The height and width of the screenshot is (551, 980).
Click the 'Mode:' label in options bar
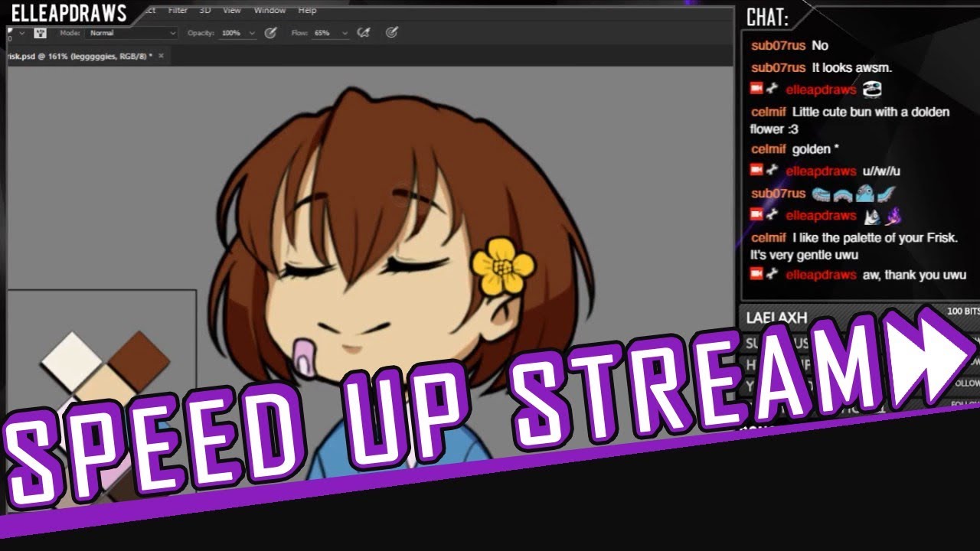pos(70,34)
